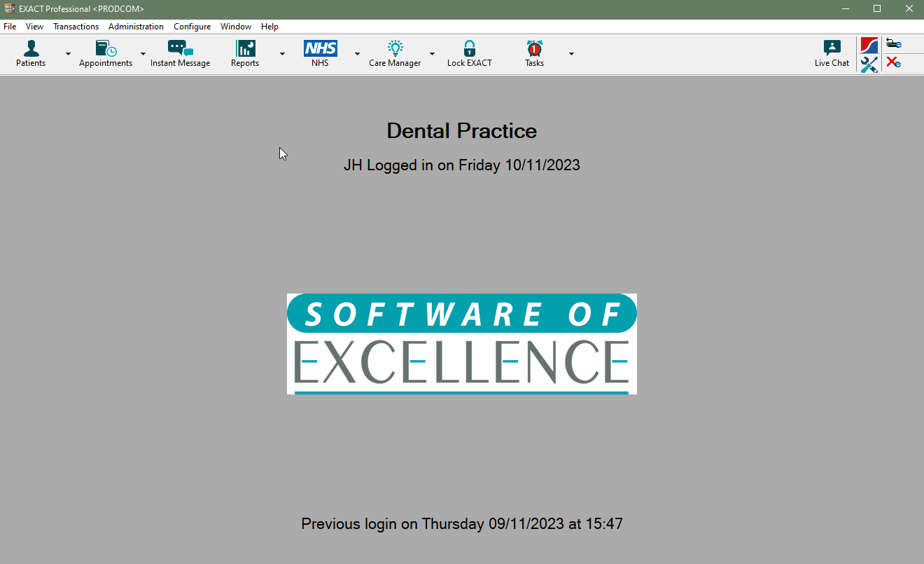Click the Software of Excellence logo
Screen dimensions: 924x564
(x=462, y=344)
